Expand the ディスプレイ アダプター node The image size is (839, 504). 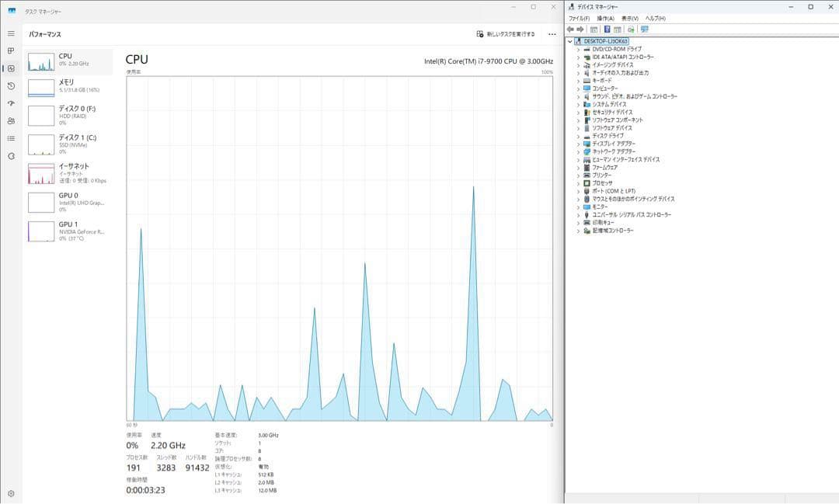click(578, 144)
